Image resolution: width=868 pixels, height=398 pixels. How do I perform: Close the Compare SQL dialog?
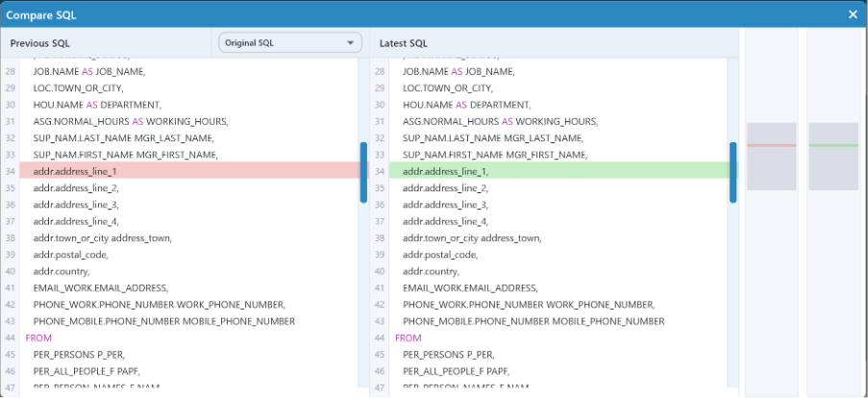point(853,15)
